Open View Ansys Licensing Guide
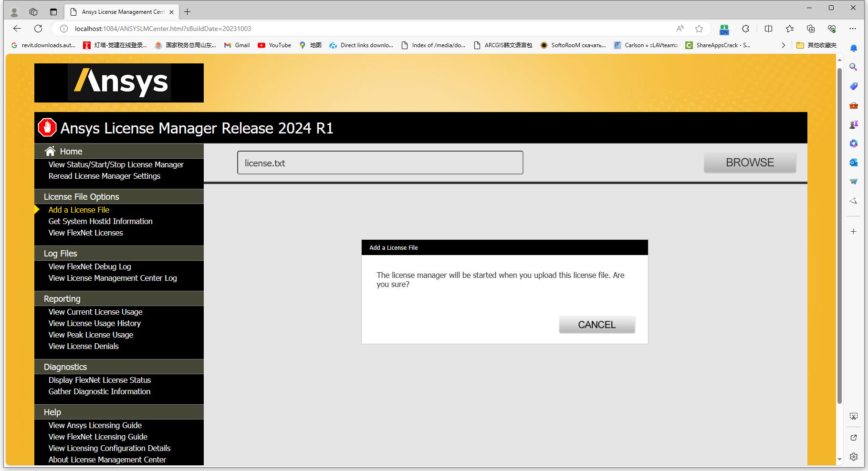 (95, 425)
